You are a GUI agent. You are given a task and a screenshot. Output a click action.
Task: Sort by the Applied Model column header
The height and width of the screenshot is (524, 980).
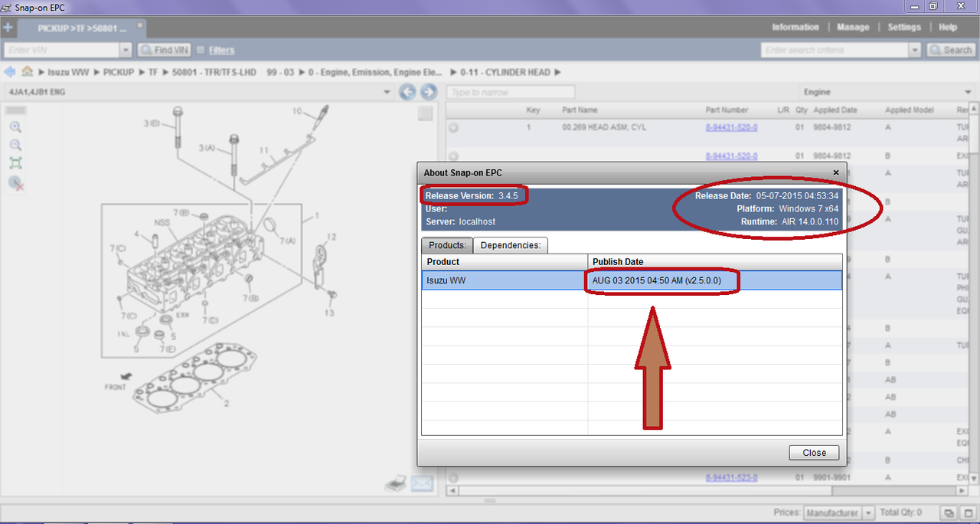click(x=909, y=110)
